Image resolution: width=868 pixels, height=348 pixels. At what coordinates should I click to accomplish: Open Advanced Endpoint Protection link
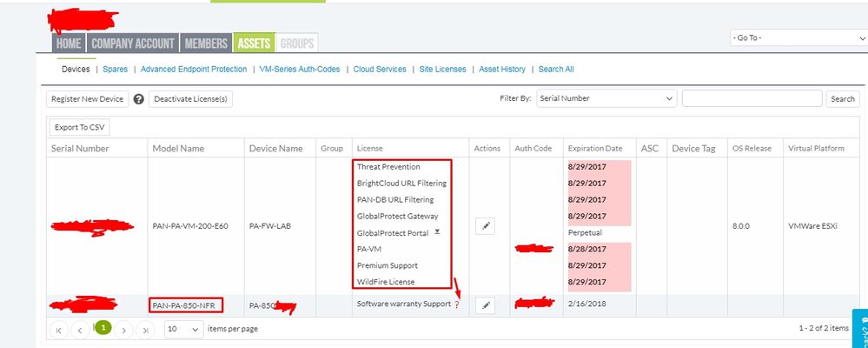tap(194, 70)
